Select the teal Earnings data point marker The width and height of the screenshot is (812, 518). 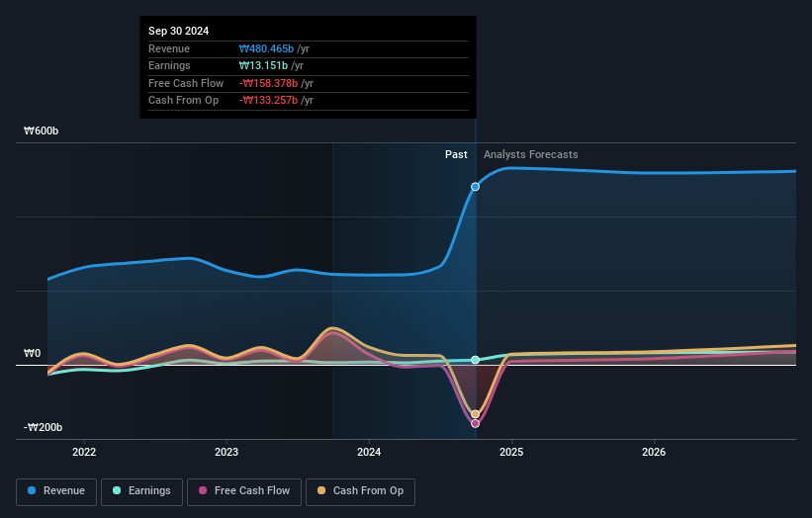click(475, 360)
